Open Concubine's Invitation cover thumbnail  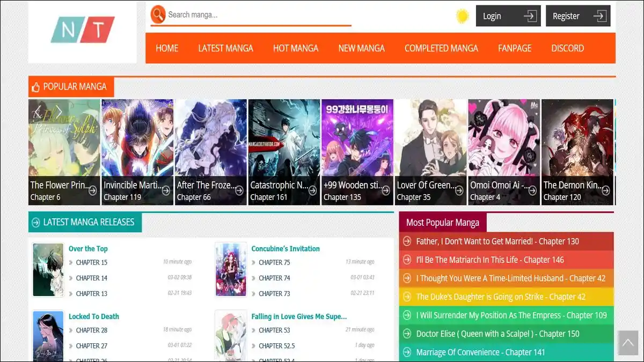click(231, 270)
